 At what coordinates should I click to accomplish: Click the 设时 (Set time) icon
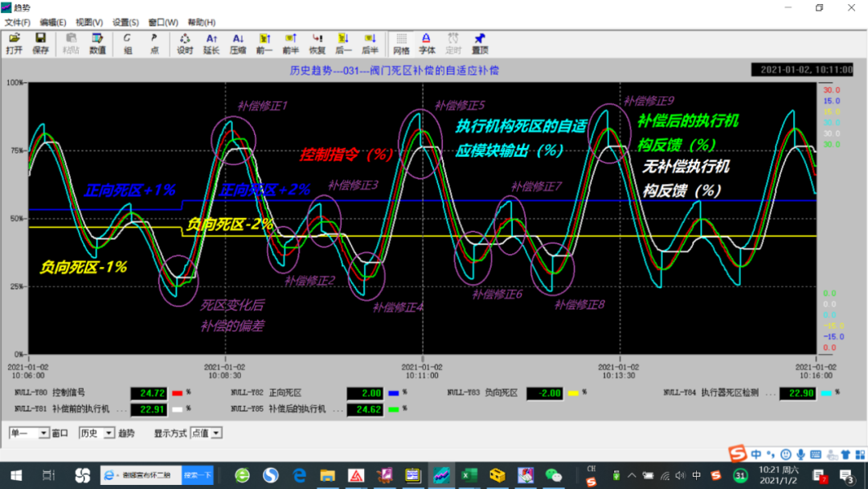(185, 43)
